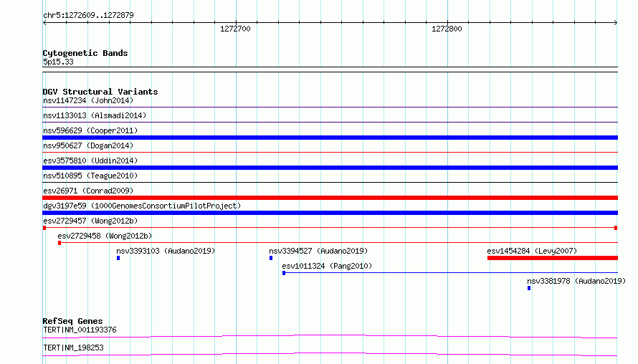Open variant nsv1133013 (Alsmadi2014) label
The image size is (638, 364).
(x=95, y=115)
